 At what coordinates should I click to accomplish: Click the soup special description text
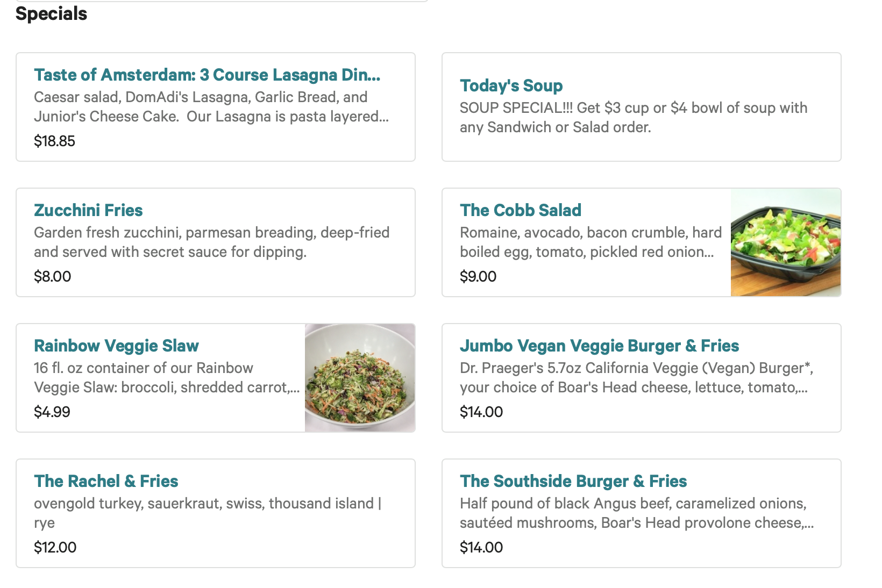(x=633, y=117)
